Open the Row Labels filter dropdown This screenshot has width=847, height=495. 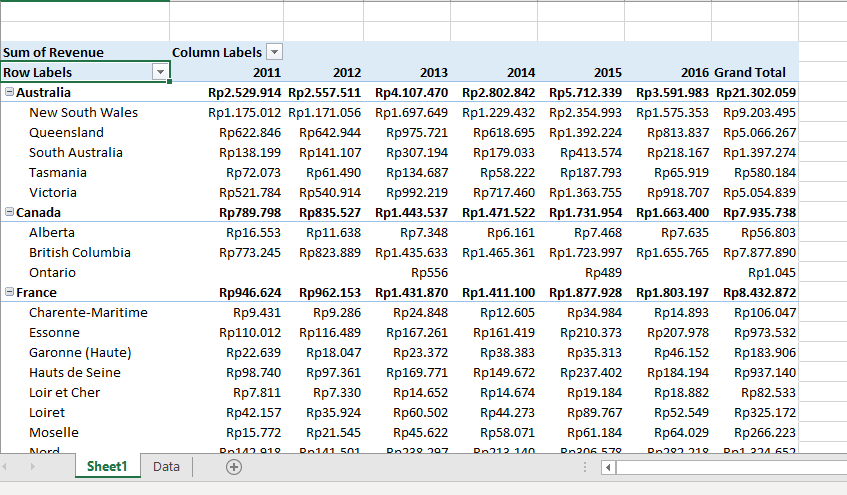[x=159, y=72]
